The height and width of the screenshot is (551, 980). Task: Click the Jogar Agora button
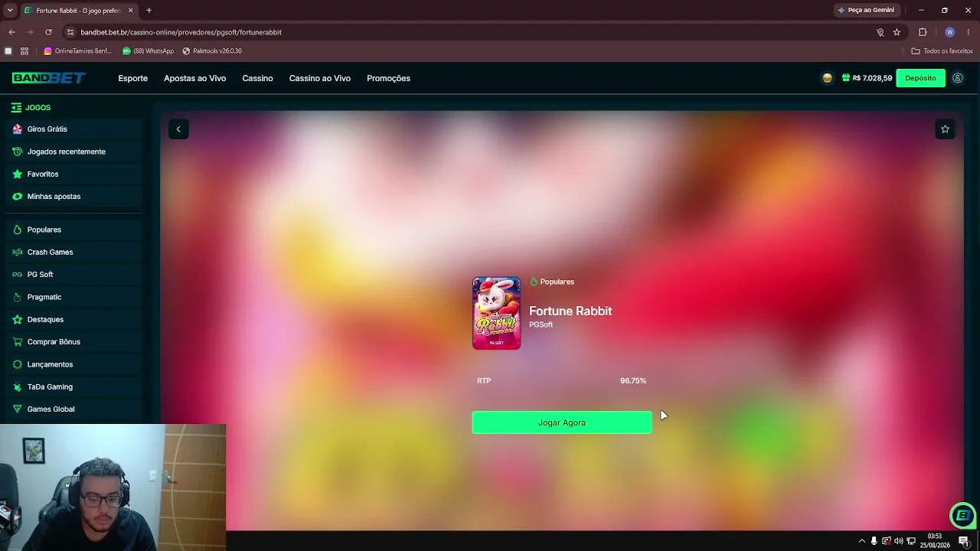562,422
